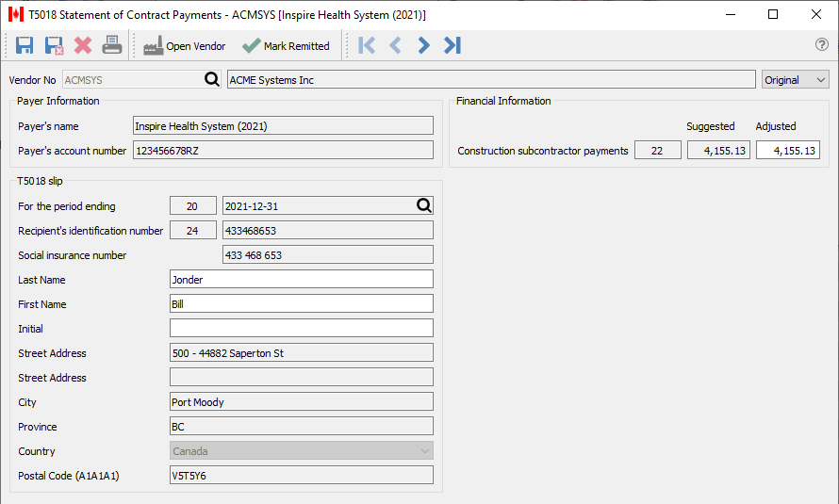
Task: Click box 20 next to period ending
Action: tap(192, 205)
